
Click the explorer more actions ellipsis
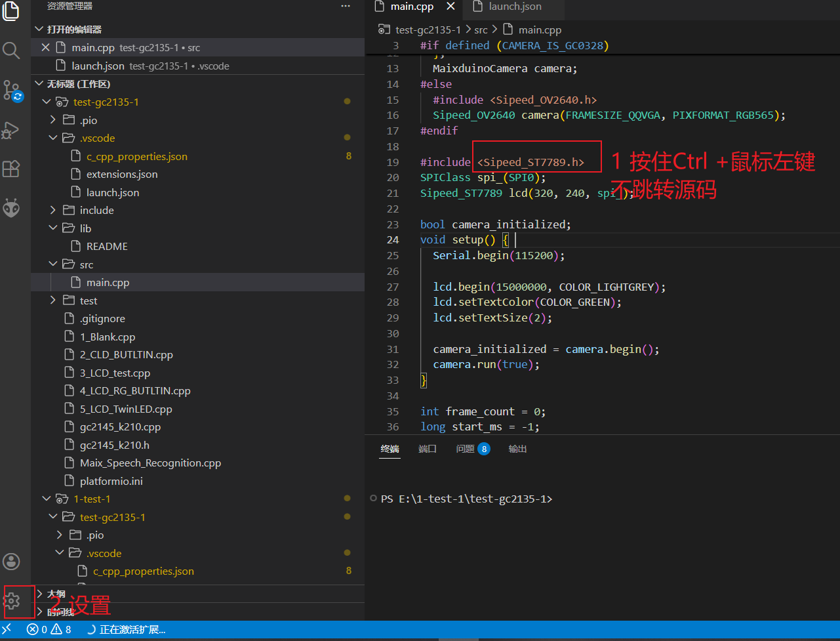tap(346, 6)
